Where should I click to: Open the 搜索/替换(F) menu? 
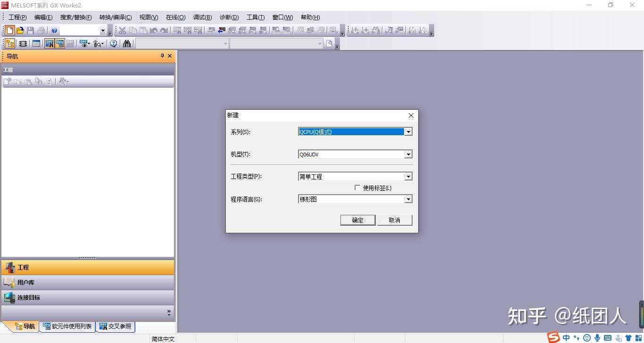coord(76,17)
